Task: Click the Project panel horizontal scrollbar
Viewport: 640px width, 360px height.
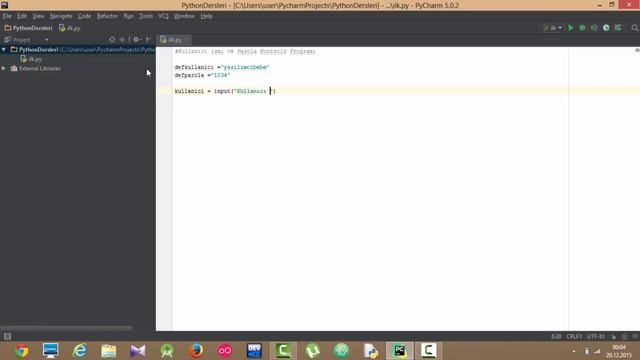Action: coord(67,328)
